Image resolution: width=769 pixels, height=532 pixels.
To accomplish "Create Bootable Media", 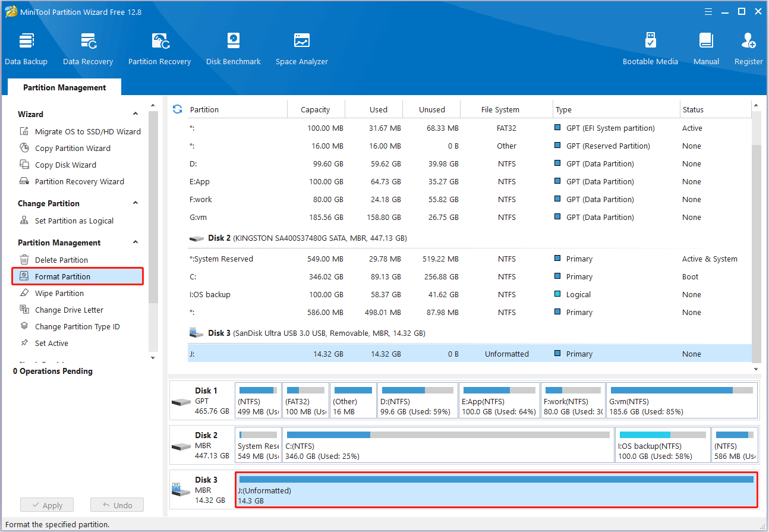I will [x=650, y=49].
